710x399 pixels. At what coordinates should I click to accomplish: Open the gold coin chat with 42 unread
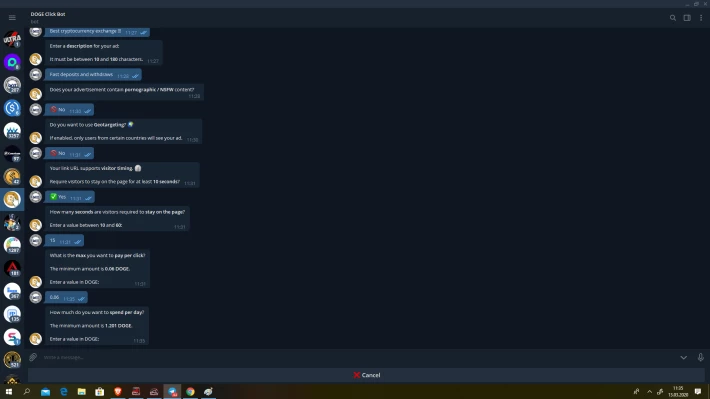click(x=12, y=177)
